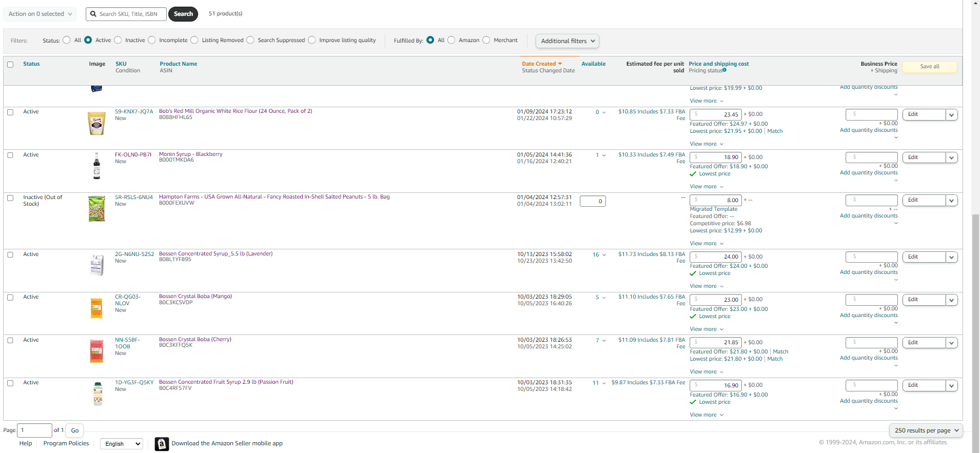
Task: Click the magnifier icon in the search box
Action: [93, 14]
